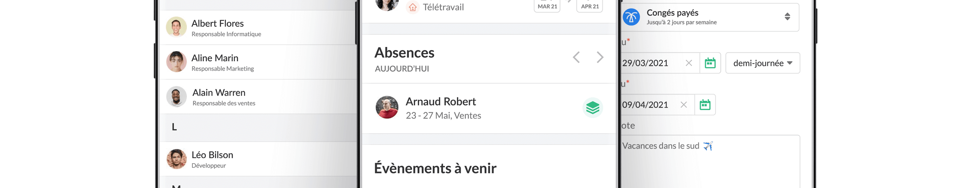980x188 pixels.
Task: Open calendar picker for start date 29/03/2021
Action: click(x=710, y=63)
